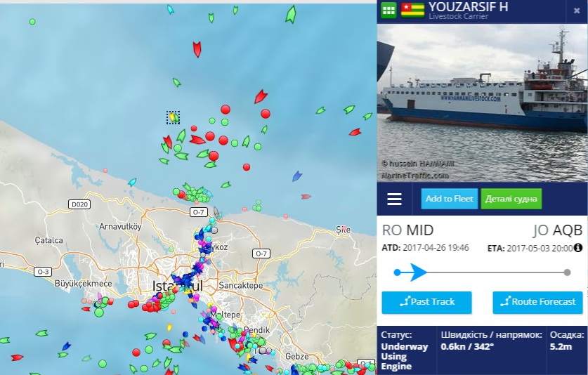
Task: Click the RO MID departure port
Action: point(407,230)
